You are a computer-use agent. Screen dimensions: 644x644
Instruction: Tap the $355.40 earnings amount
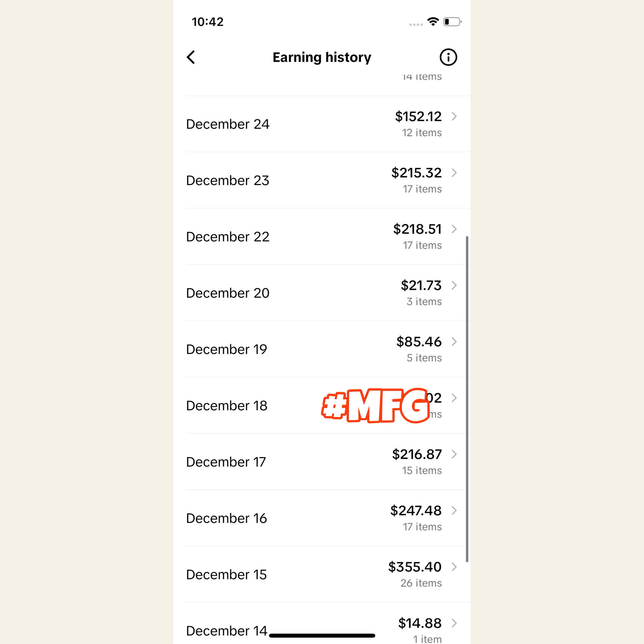[x=415, y=567]
